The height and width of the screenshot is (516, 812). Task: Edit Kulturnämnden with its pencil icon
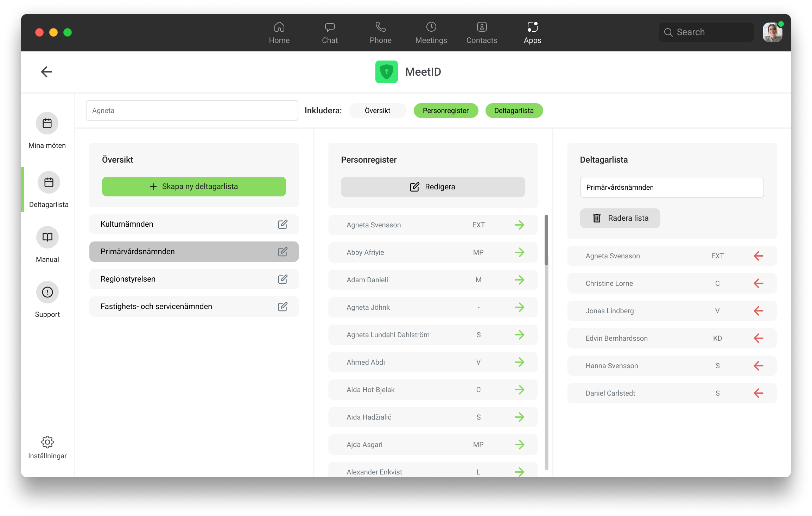(283, 224)
